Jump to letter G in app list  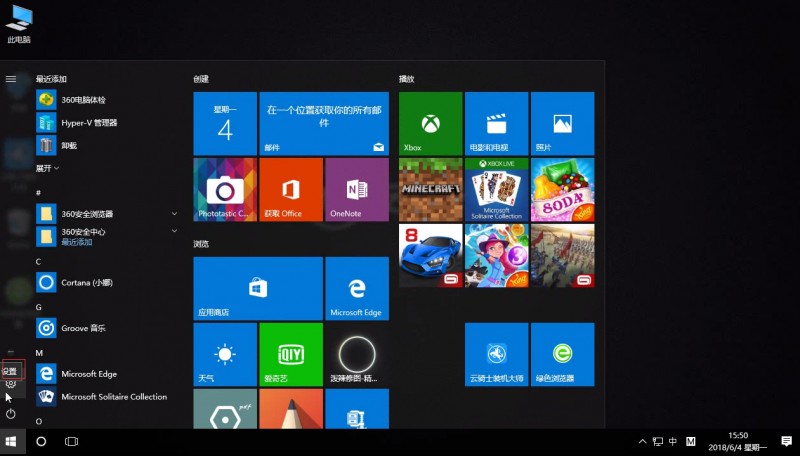pyautogui.click(x=39, y=307)
